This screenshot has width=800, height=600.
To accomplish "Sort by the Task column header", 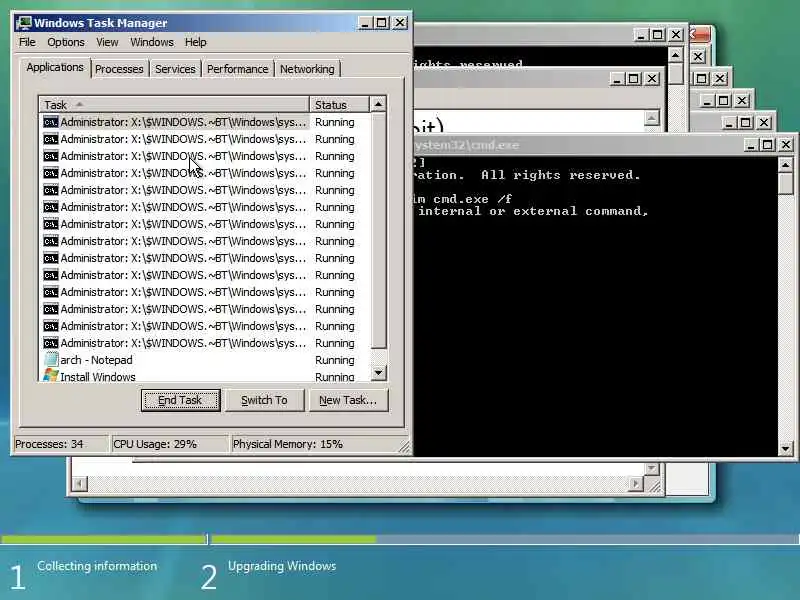I will pos(173,105).
